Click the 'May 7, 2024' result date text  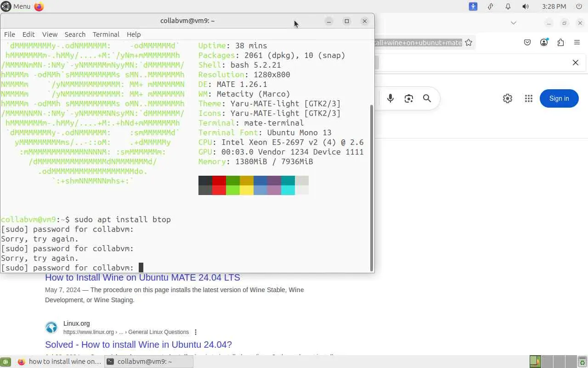click(64, 290)
